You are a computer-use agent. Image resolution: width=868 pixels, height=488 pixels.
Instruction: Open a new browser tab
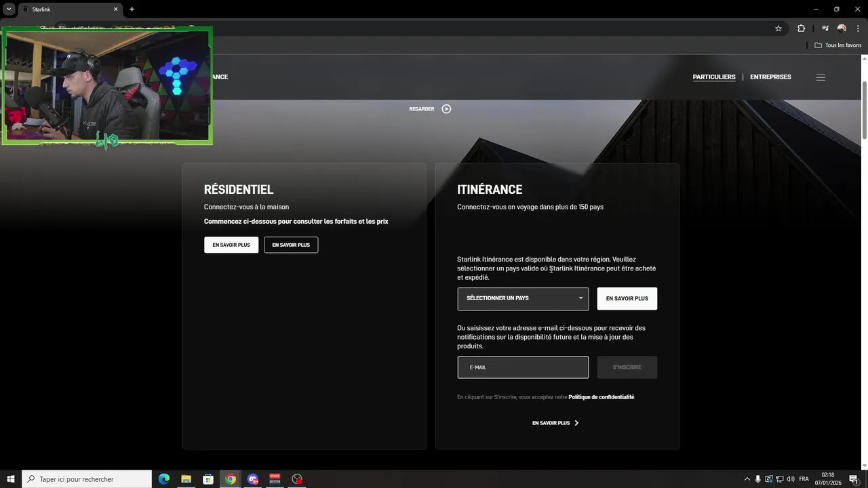point(132,9)
